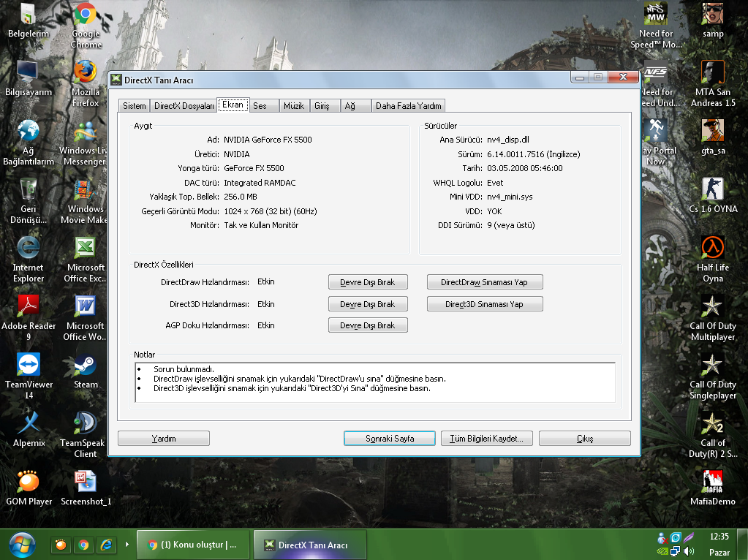Image resolution: width=748 pixels, height=560 pixels.
Task: Switch to the Ağ tab
Action: [355, 106]
